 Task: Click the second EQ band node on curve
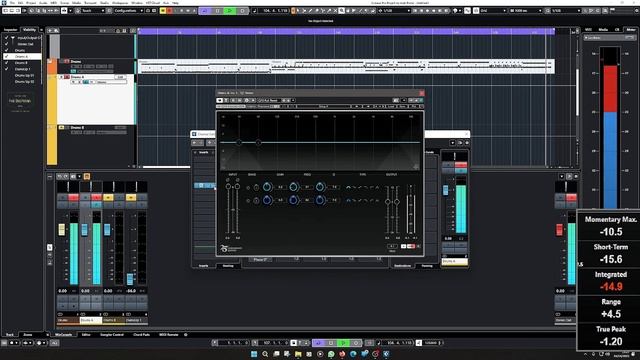(258, 142)
